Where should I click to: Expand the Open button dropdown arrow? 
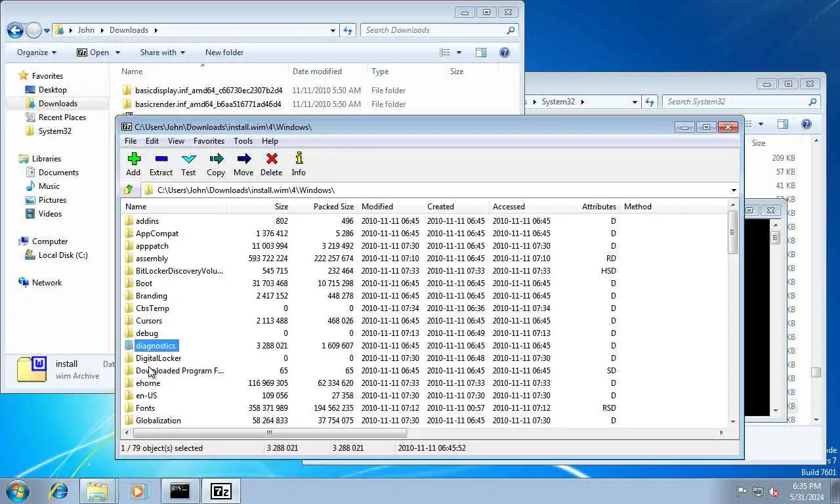click(x=118, y=52)
